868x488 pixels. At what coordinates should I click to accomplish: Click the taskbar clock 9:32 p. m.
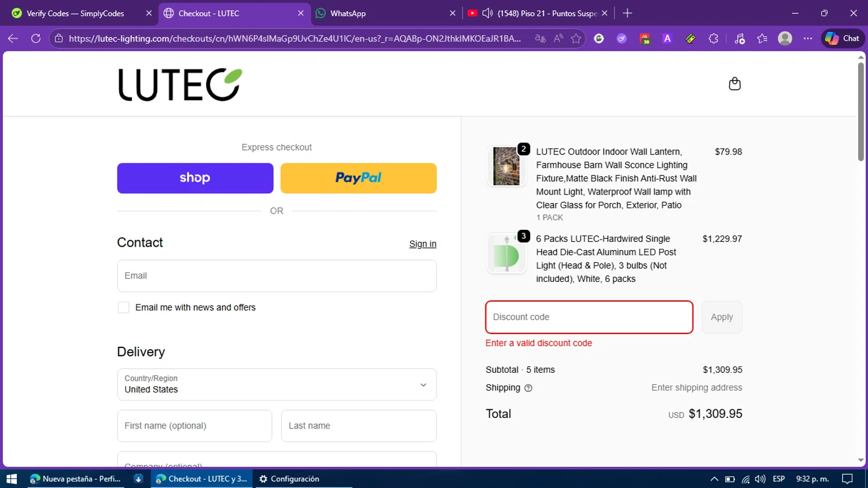pos(812,479)
